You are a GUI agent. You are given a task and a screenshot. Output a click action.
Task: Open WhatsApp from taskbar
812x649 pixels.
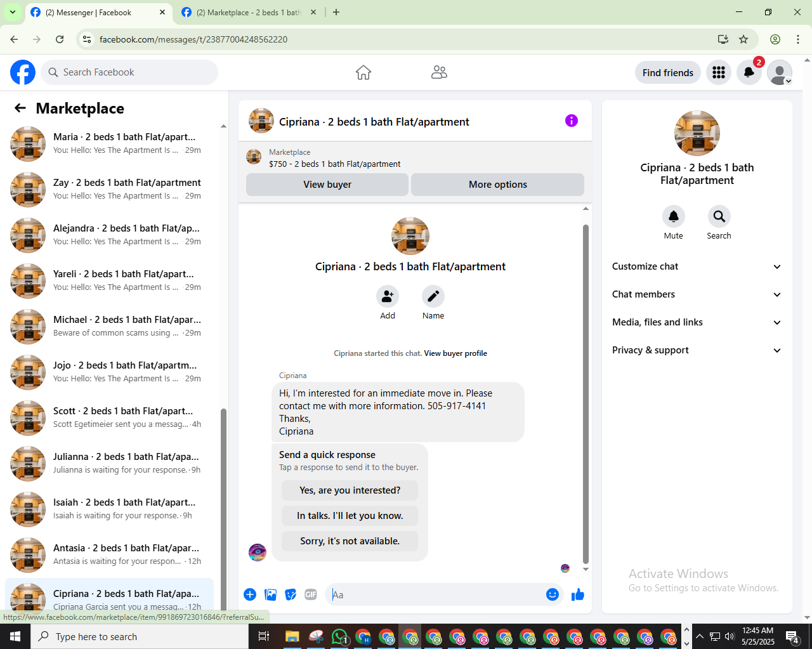pos(340,636)
